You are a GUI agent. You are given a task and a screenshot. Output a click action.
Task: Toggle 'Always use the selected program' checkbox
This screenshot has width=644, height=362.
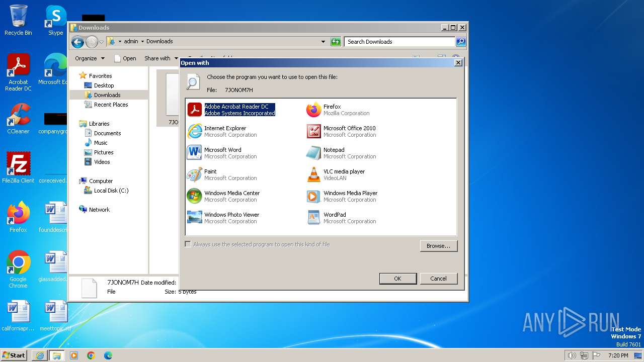tap(188, 244)
